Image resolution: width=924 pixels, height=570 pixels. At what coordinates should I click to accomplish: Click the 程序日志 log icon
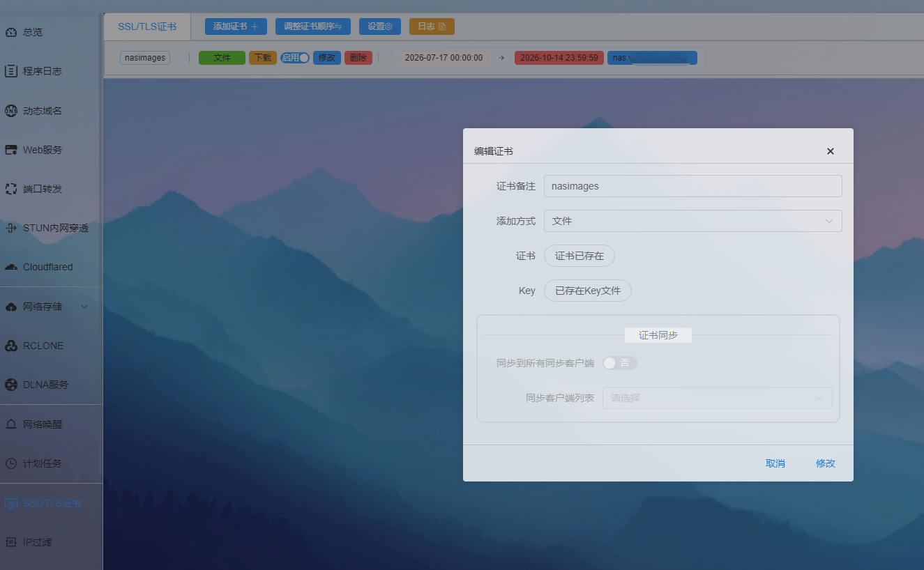[10, 71]
